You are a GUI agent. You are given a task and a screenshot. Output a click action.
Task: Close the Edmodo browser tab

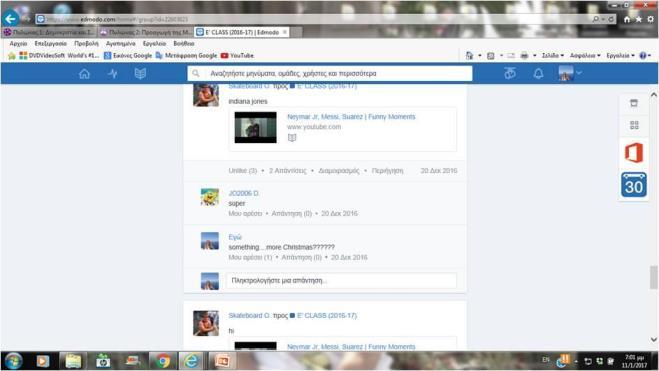point(285,32)
